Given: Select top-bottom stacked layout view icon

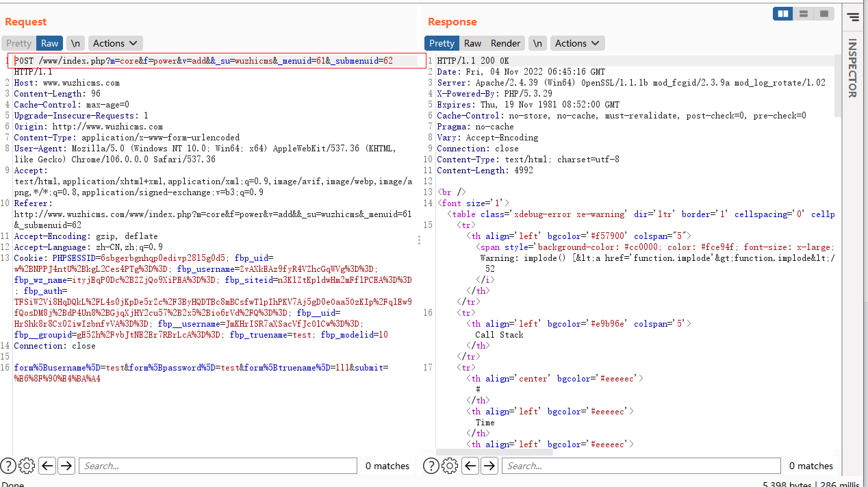Looking at the screenshot, I should (x=804, y=14).
